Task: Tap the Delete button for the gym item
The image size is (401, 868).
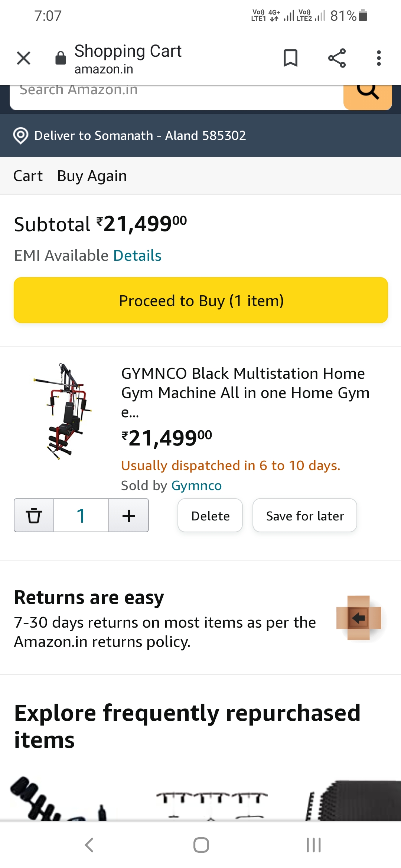Action: pyautogui.click(x=210, y=516)
